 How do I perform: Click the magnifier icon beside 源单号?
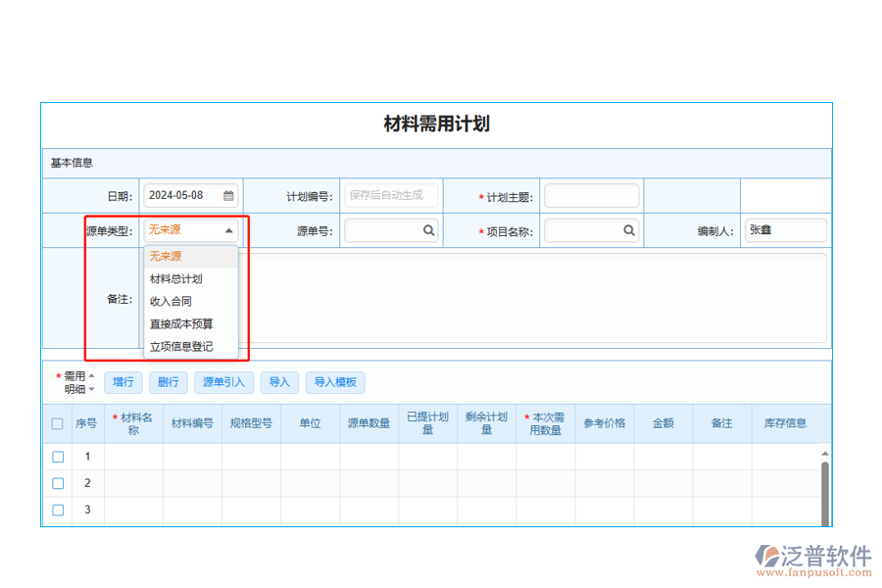click(x=428, y=230)
